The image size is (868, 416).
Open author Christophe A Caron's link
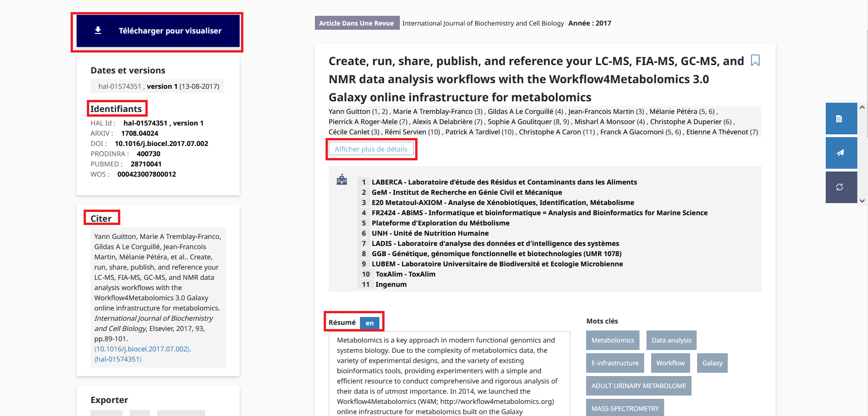[x=550, y=132]
